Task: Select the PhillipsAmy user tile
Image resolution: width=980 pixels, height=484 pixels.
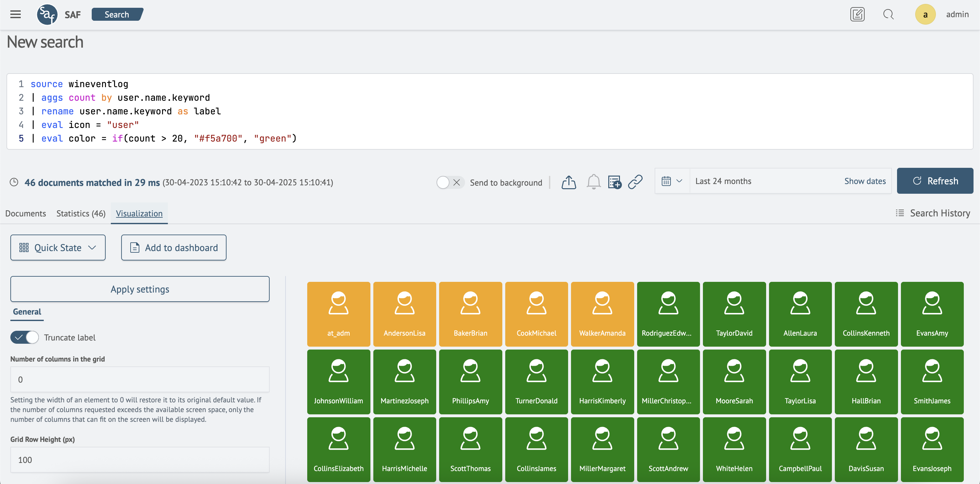Action: coord(471,382)
